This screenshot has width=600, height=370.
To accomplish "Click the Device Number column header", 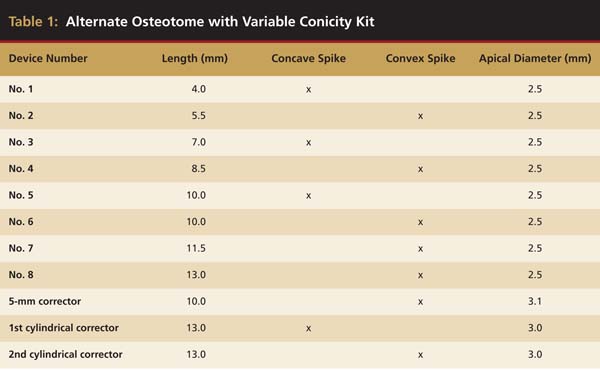I will (48, 59).
